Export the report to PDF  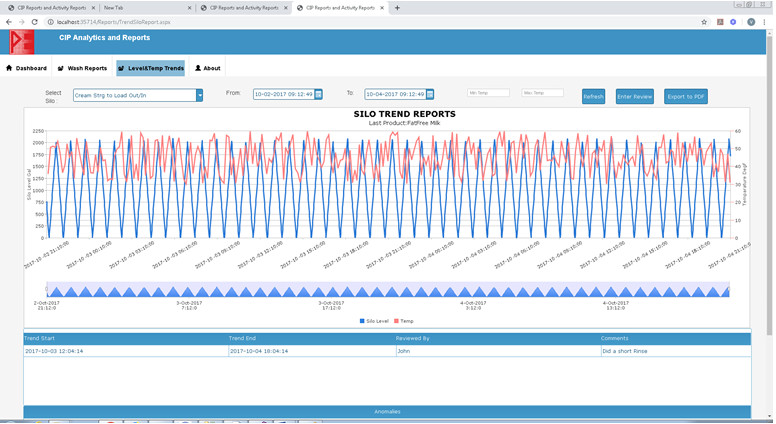(685, 96)
